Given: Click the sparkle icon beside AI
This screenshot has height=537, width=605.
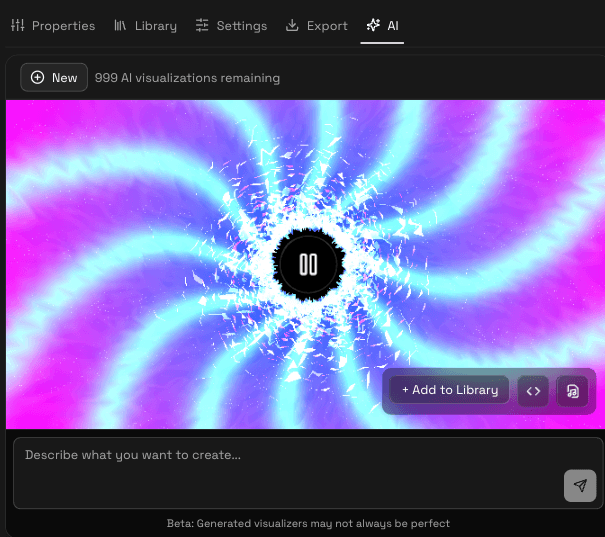Looking at the screenshot, I should (x=373, y=25).
